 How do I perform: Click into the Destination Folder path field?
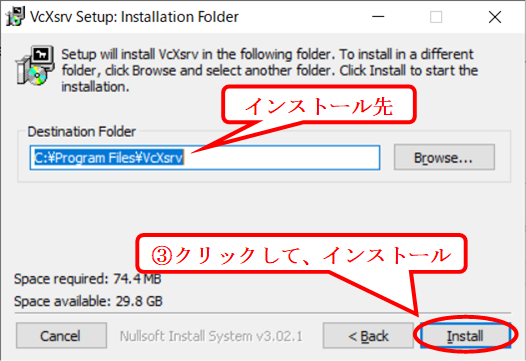pyautogui.click(x=205, y=158)
